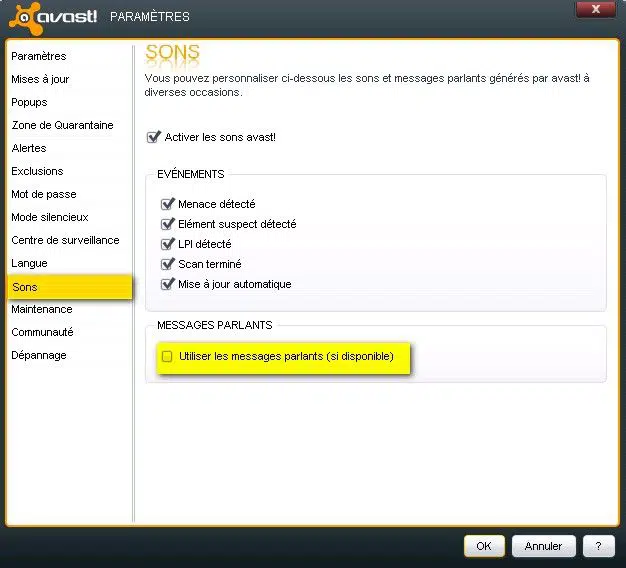Open the Paramètres section in sidebar
Screen dimensions: 626x568
pos(39,56)
